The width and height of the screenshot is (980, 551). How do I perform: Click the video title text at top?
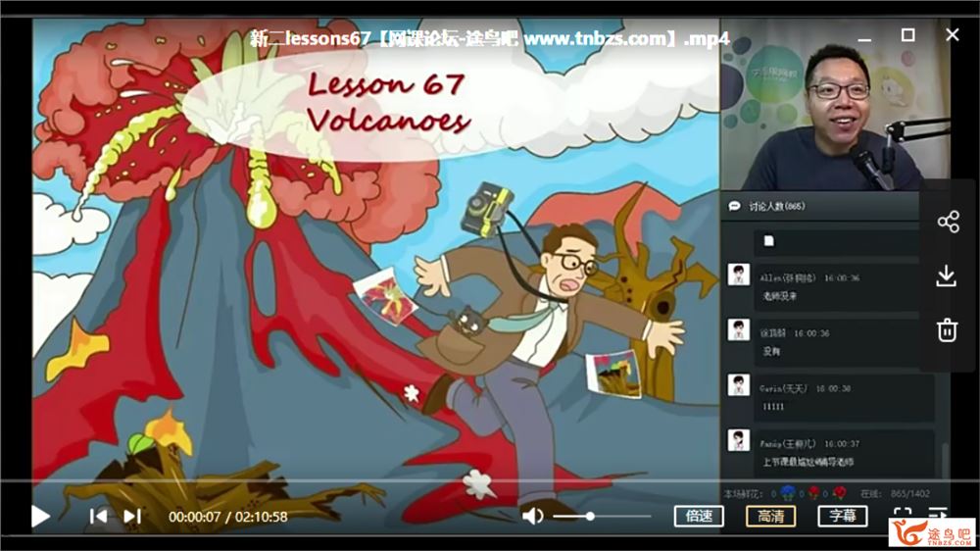click(x=489, y=39)
